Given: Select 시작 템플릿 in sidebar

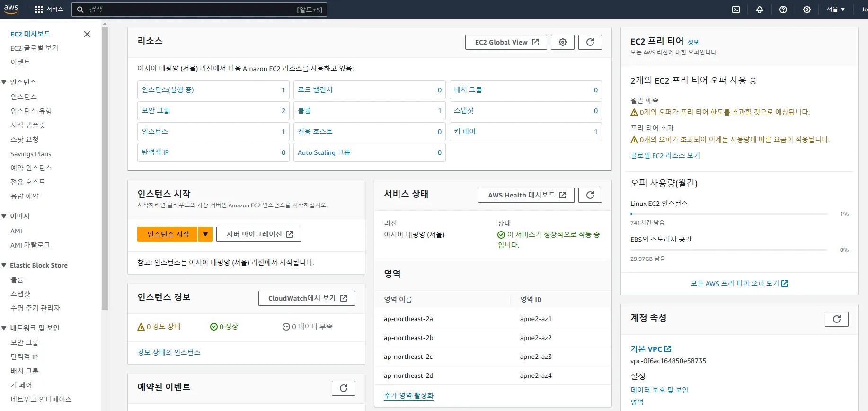Looking at the screenshot, I should coord(28,125).
